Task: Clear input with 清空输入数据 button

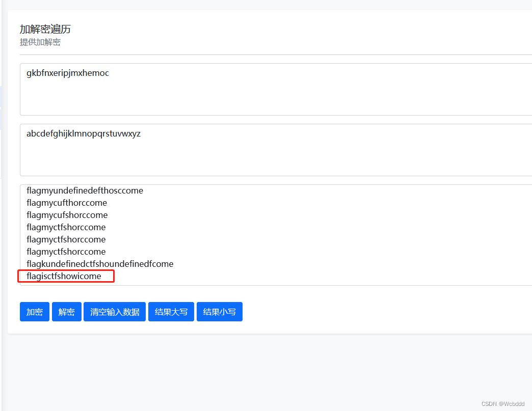Action: coord(115,312)
